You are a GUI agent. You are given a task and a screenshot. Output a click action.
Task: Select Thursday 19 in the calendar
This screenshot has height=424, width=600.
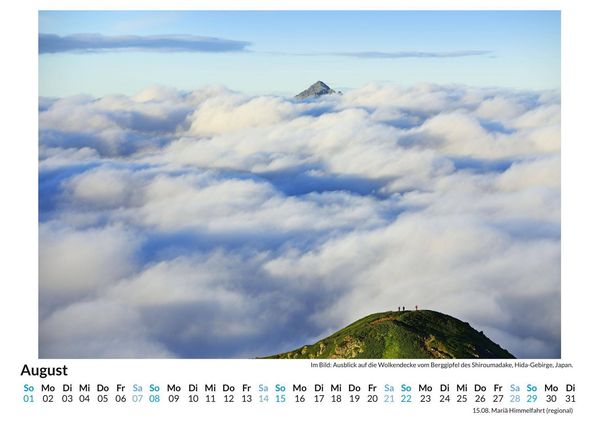[x=354, y=393]
